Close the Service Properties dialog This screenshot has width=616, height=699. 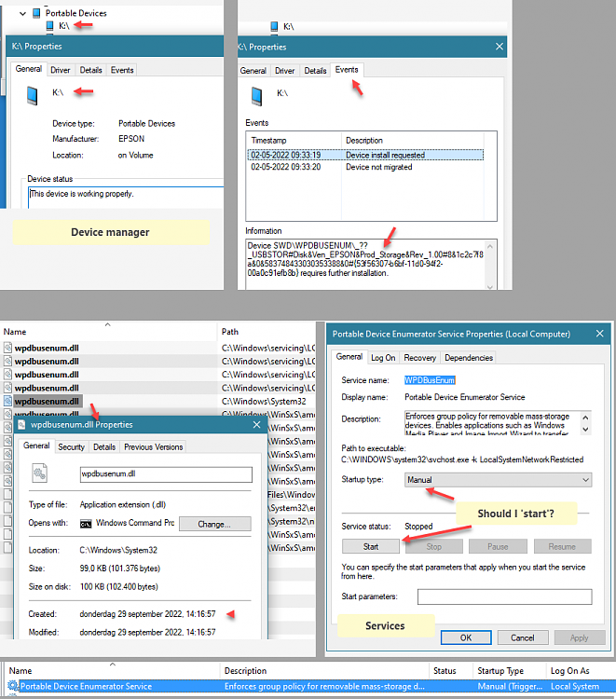tap(600, 334)
